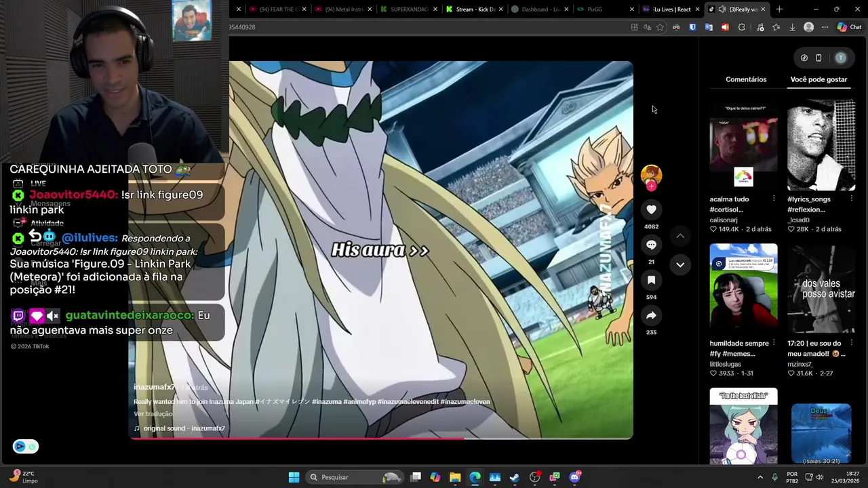Open the #inazumaeleven hashtag link

465,402
